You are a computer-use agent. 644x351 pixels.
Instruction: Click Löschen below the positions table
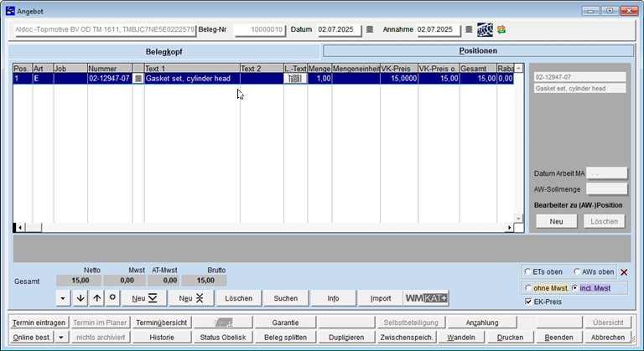pos(239,298)
